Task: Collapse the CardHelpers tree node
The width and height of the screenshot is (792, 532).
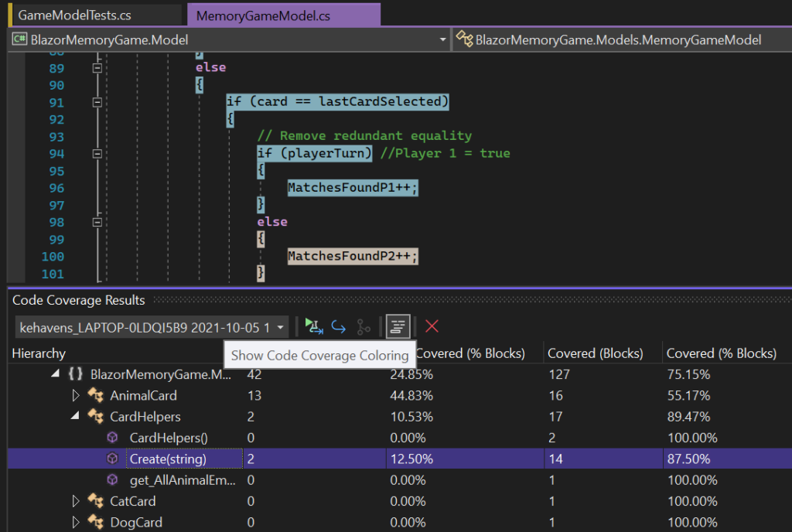Action: pos(75,416)
